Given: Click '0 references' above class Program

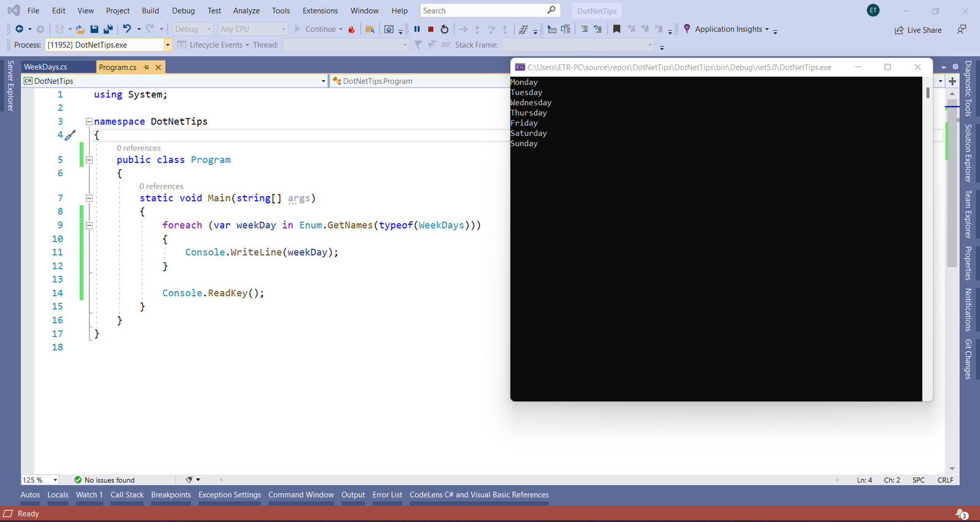Looking at the screenshot, I should coord(138,148).
